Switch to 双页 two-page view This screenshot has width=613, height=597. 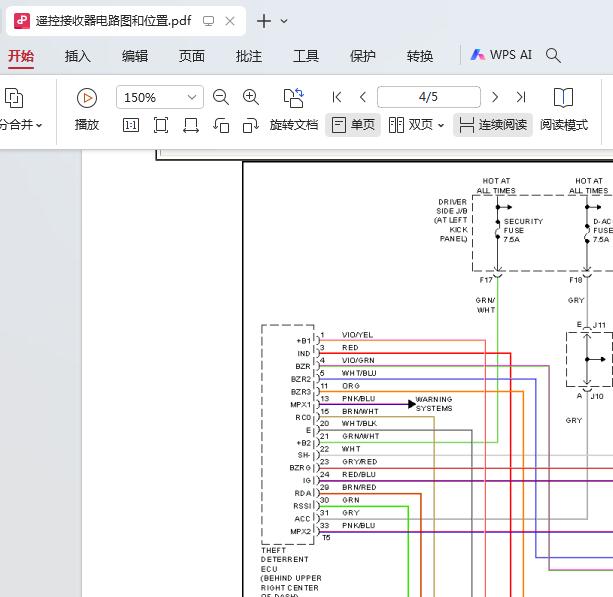click(x=411, y=125)
